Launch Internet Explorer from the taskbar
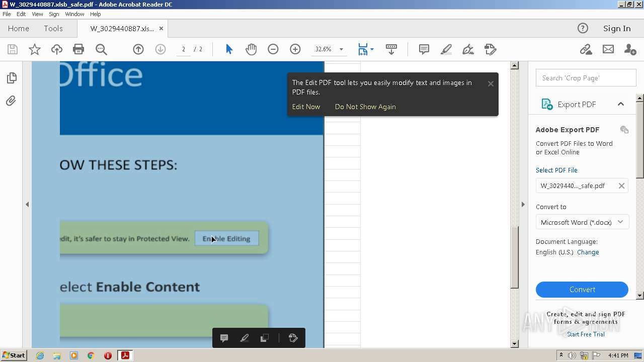The image size is (644, 362). click(40, 355)
